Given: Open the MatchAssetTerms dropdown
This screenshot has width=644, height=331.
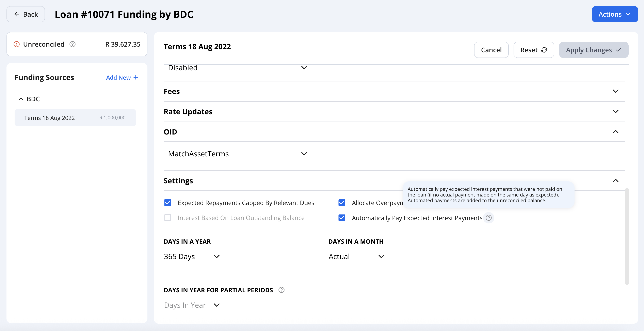Looking at the screenshot, I should pos(238,154).
